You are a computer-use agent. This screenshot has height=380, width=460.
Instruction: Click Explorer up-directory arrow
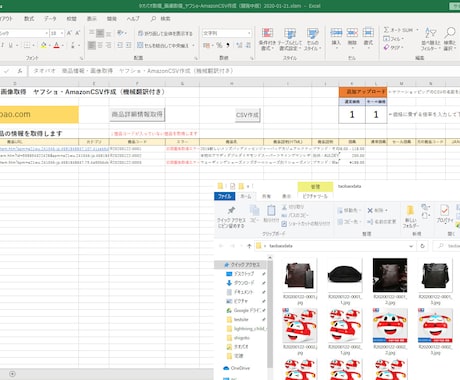click(249, 246)
